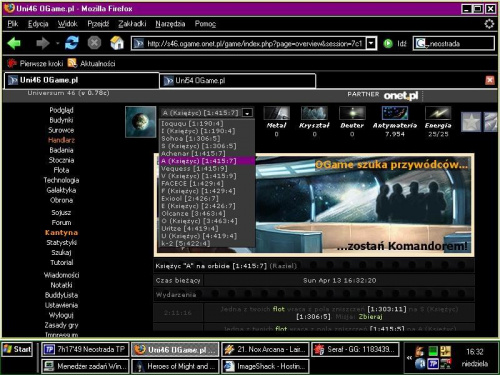Click in the URL address field
500x375 pixels.
point(254,44)
